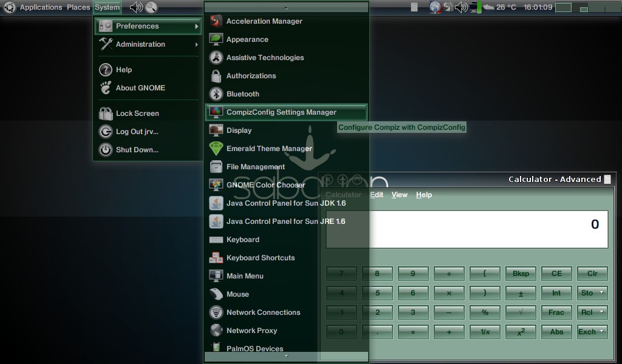Click the weather 26 °C applet
The height and width of the screenshot is (364, 622).
coord(499,7)
